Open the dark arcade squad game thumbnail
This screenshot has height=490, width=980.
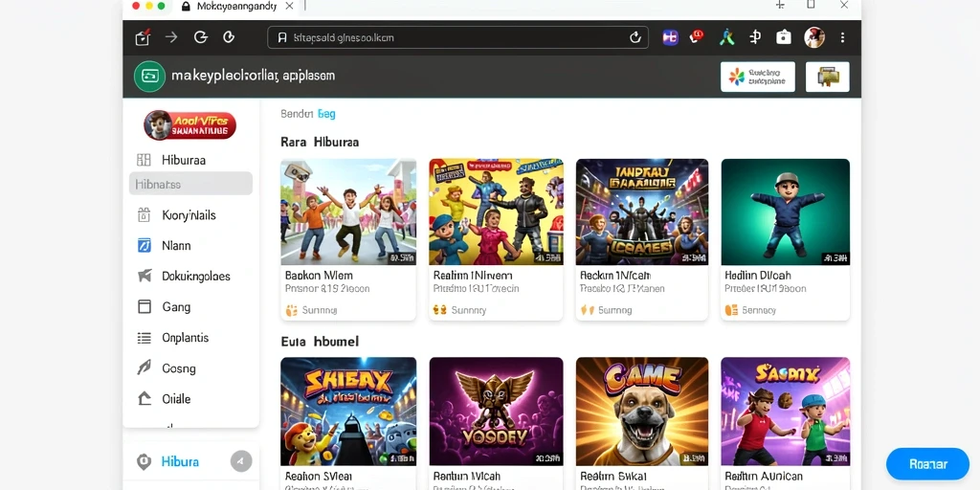pyautogui.click(x=642, y=212)
